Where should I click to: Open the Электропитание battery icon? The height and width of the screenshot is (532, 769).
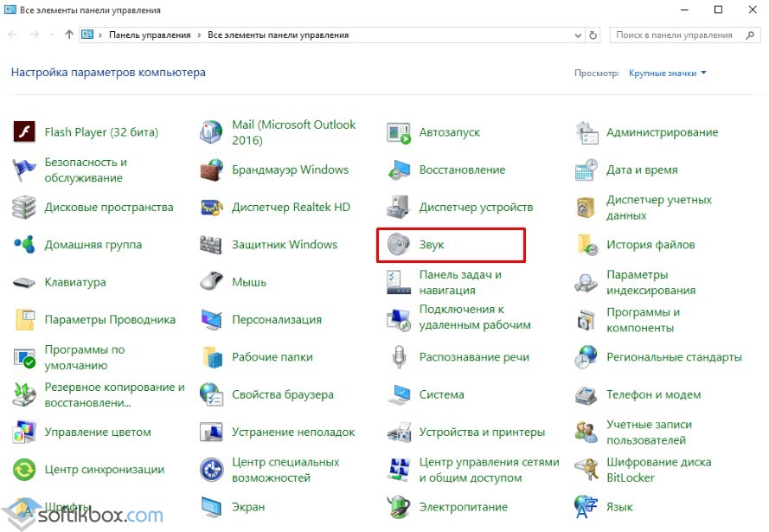point(399,507)
